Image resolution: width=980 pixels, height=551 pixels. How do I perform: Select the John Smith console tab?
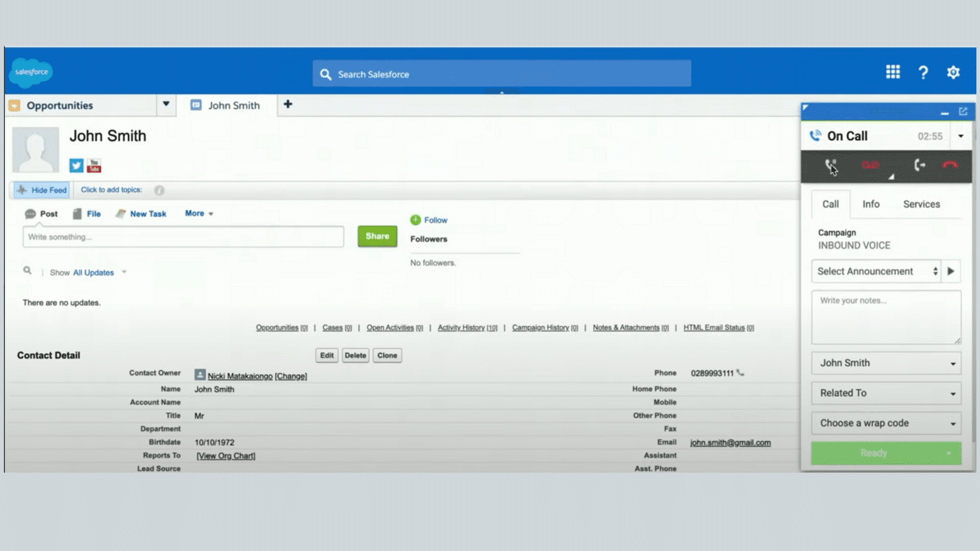pos(227,105)
